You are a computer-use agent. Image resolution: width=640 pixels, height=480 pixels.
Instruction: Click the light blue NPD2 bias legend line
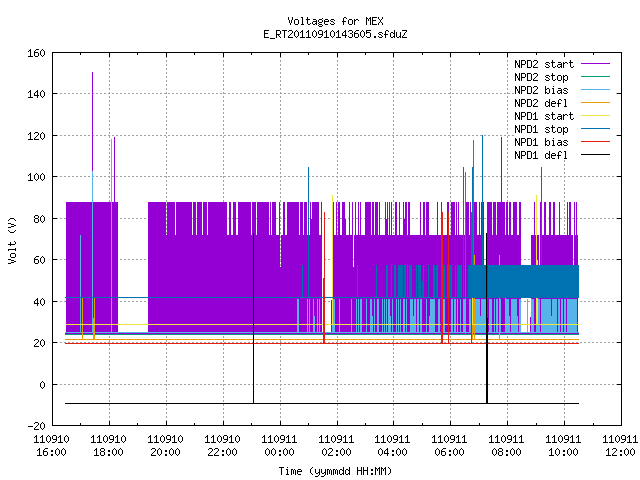click(x=595, y=90)
